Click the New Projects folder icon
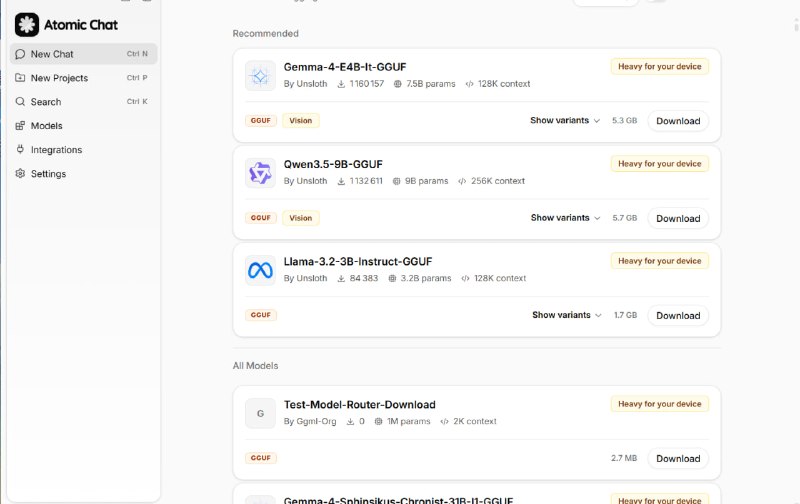The width and height of the screenshot is (800, 504). (x=20, y=78)
